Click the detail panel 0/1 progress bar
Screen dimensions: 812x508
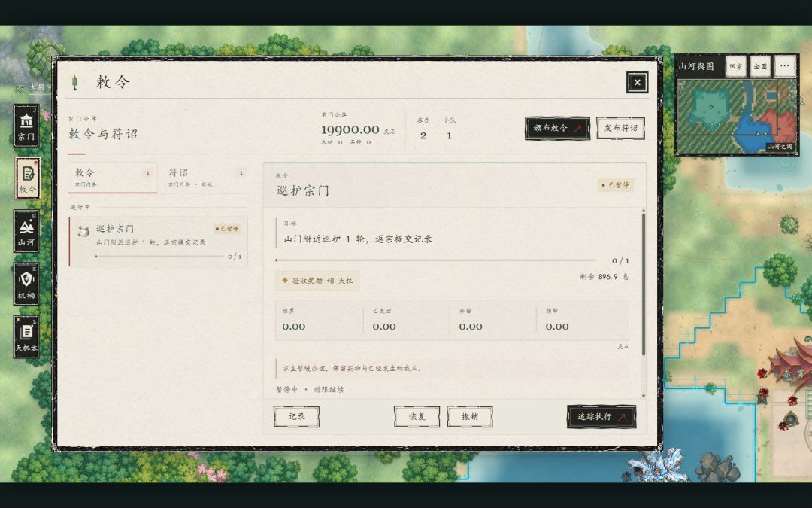tap(435, 260)
